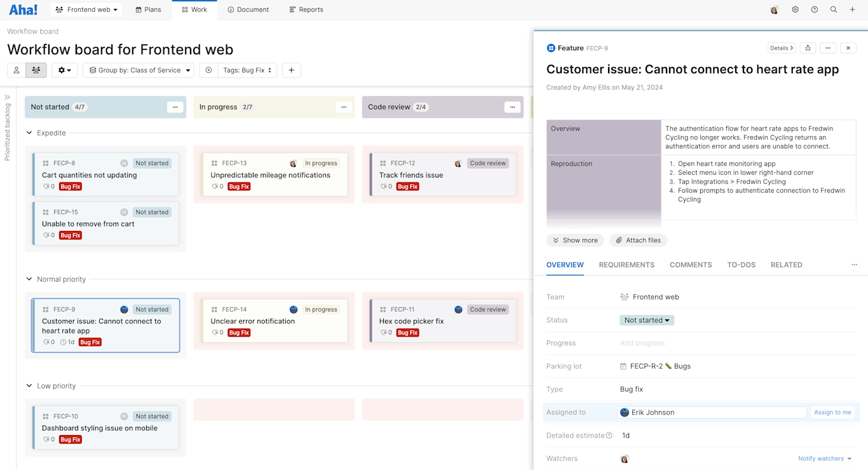The image size is (868, 470).
Task: Select the team view toggle on the board
Action: coord(36,70)
